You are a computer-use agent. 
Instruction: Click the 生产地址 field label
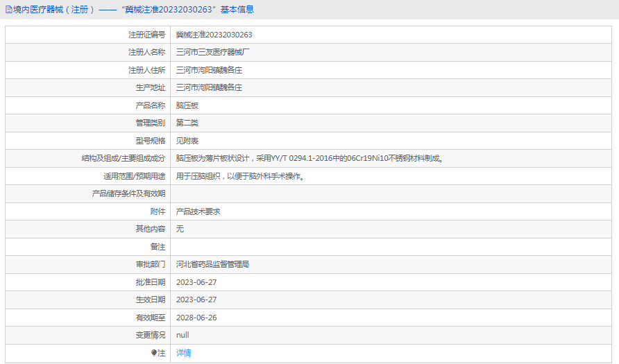151,87
